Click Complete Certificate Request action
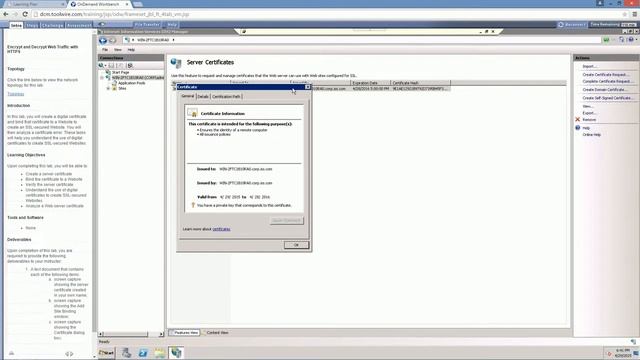640x360 pixels. (x=607, y=81)
